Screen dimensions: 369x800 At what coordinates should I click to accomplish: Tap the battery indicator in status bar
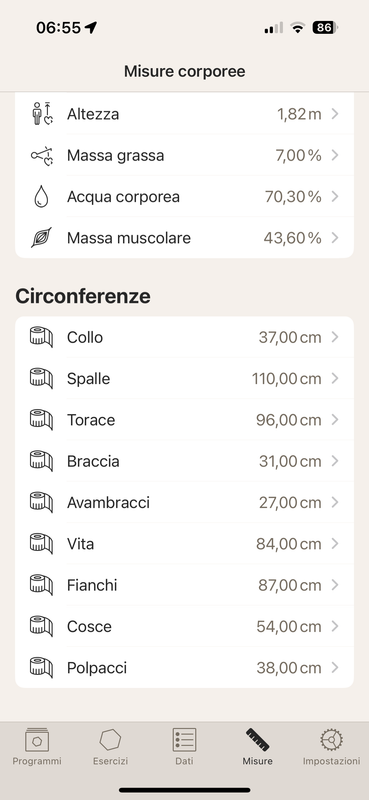(x=325, y=28)
